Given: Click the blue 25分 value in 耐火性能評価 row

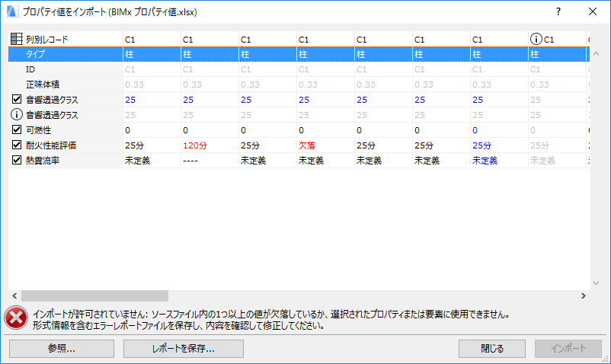Looking at the screenshot, I should (481, 145).
